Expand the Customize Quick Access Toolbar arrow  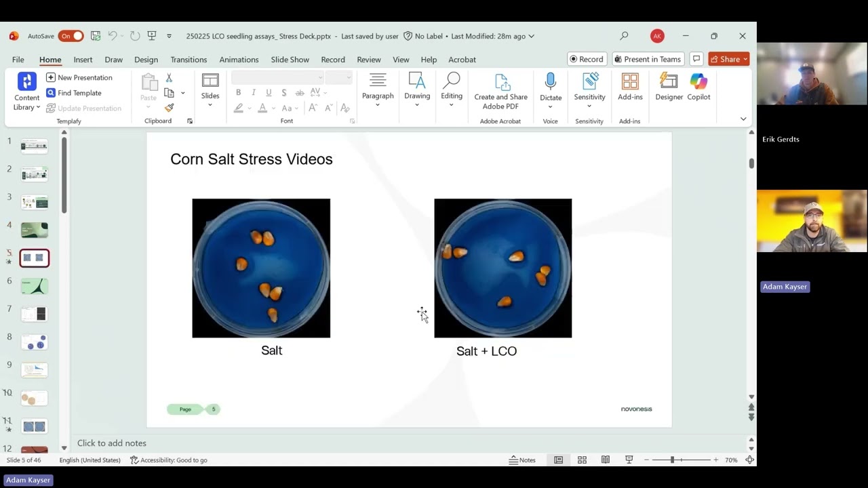point(169,36)
